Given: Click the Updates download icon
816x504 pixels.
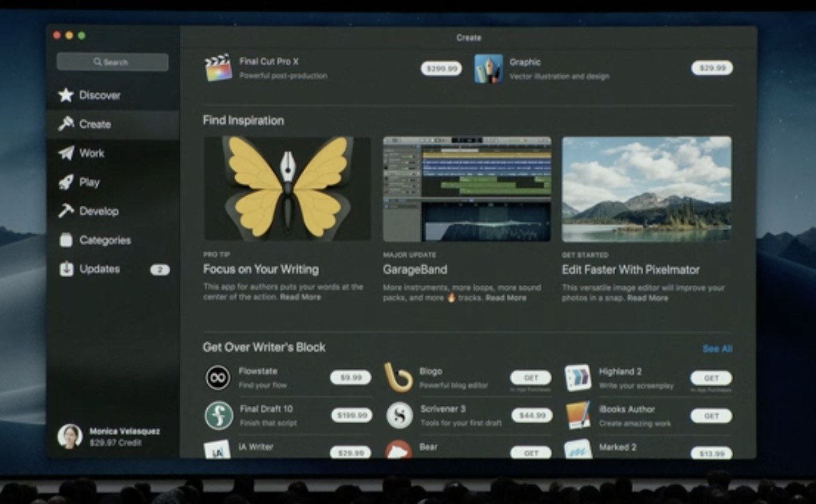Looking at the screenshot, I should (66, 269).
